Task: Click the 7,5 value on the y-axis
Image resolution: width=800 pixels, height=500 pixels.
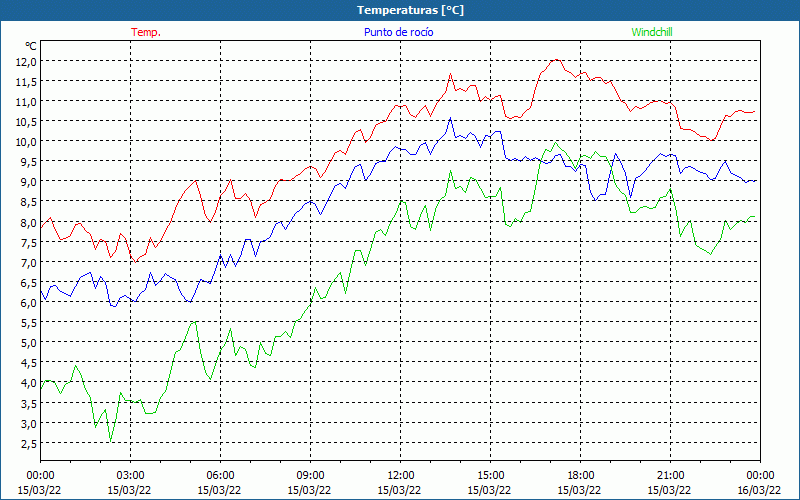Action: [x=29, y=242]
